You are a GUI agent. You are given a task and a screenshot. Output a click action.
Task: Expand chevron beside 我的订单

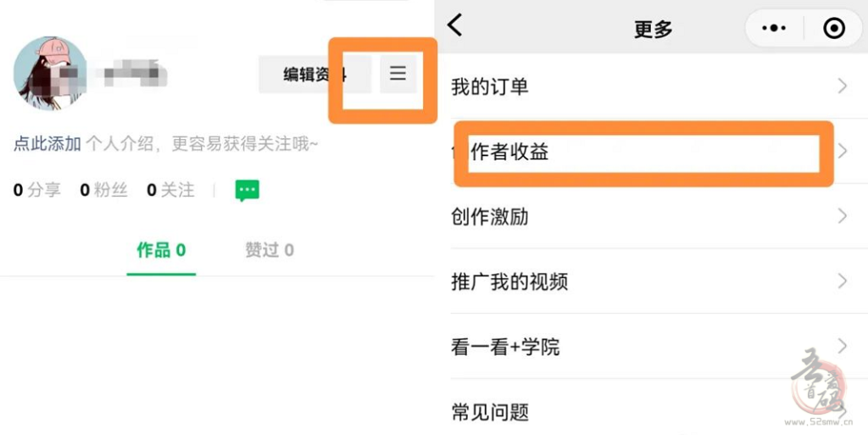point(843,86)
